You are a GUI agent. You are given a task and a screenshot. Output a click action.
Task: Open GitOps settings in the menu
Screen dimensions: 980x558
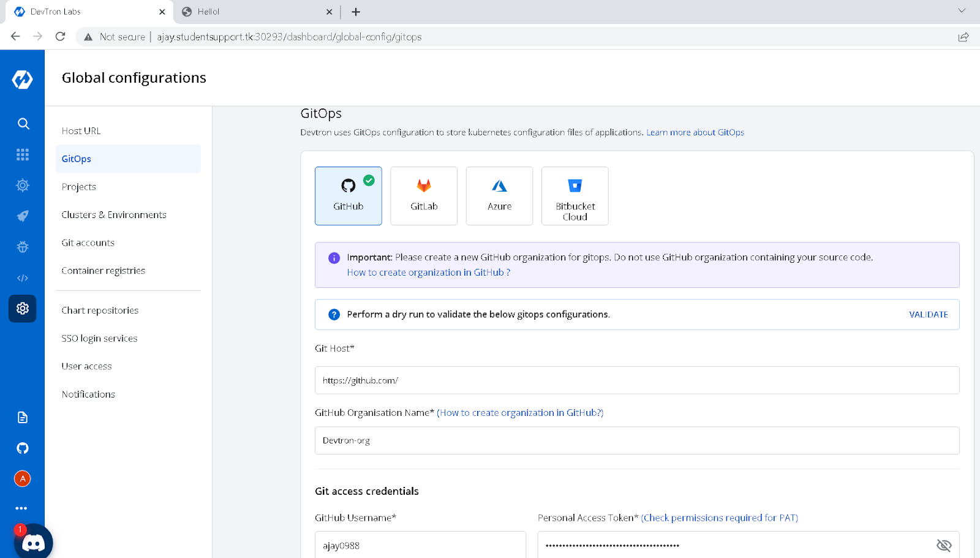128,159
